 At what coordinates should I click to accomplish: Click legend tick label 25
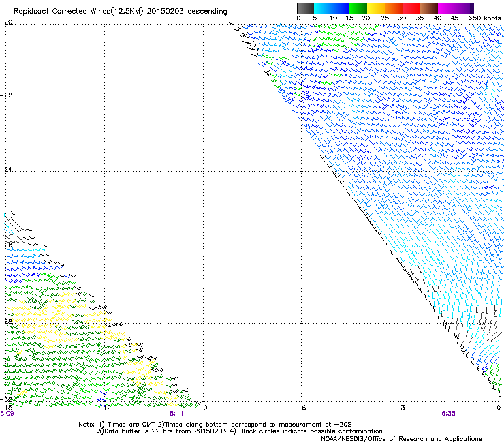(x=385, y=18)
